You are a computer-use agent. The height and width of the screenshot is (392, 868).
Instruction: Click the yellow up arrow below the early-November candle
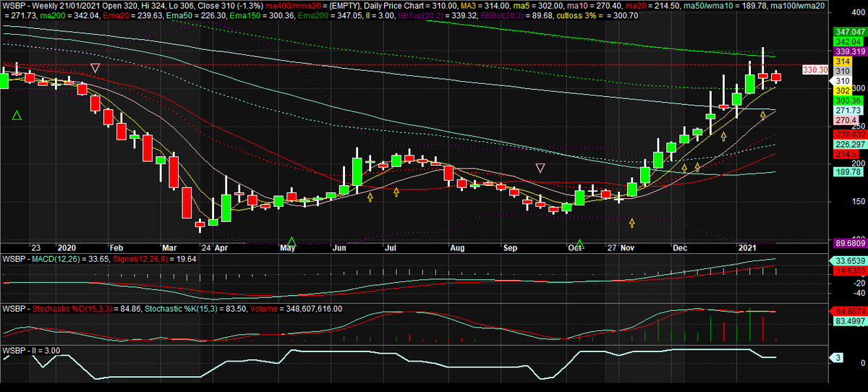tap(632, 223)
